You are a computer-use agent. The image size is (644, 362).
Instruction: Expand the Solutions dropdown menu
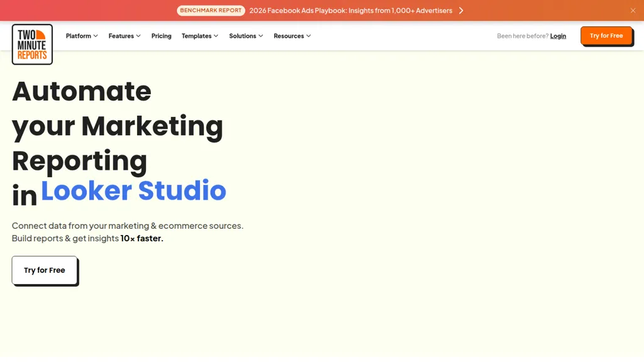(246, 36)
